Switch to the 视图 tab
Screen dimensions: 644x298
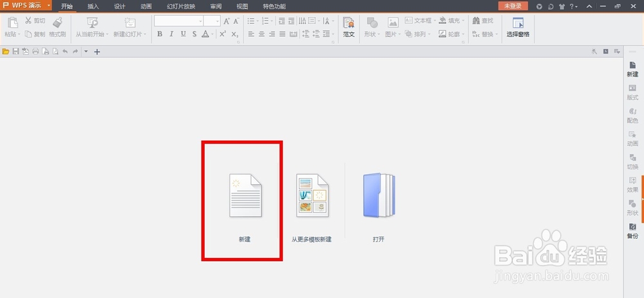pyautogui.click(x=242, y=6)
